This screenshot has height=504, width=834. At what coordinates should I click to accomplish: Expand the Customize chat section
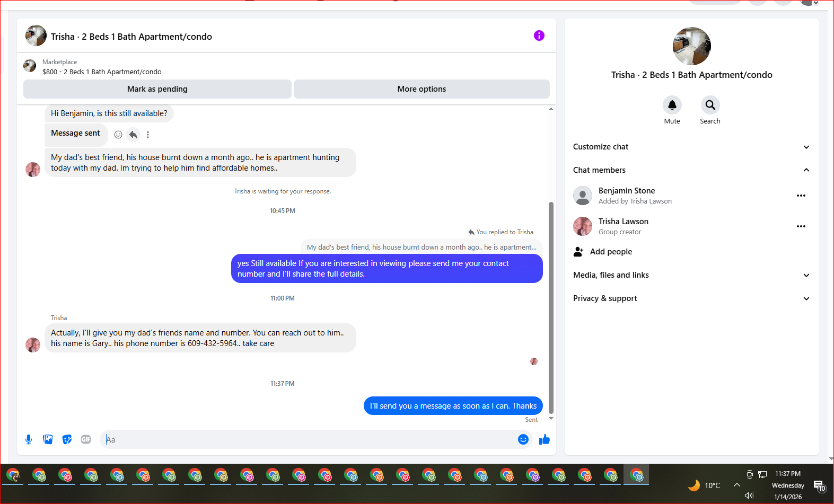tap(691, 147)
